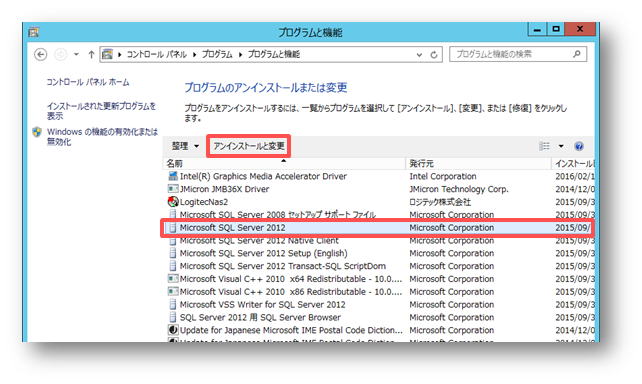Click icon of SQL Server 2012 Native Client

tap(173, 242)
